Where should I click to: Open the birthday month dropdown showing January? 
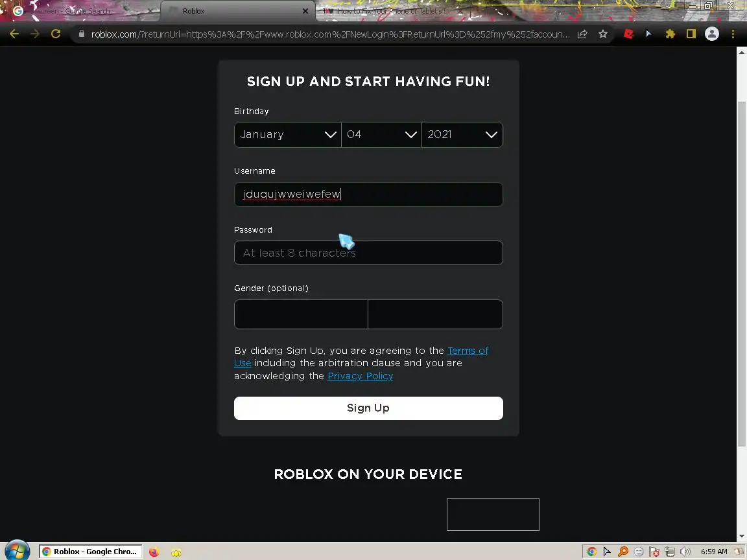coord(288,135)
